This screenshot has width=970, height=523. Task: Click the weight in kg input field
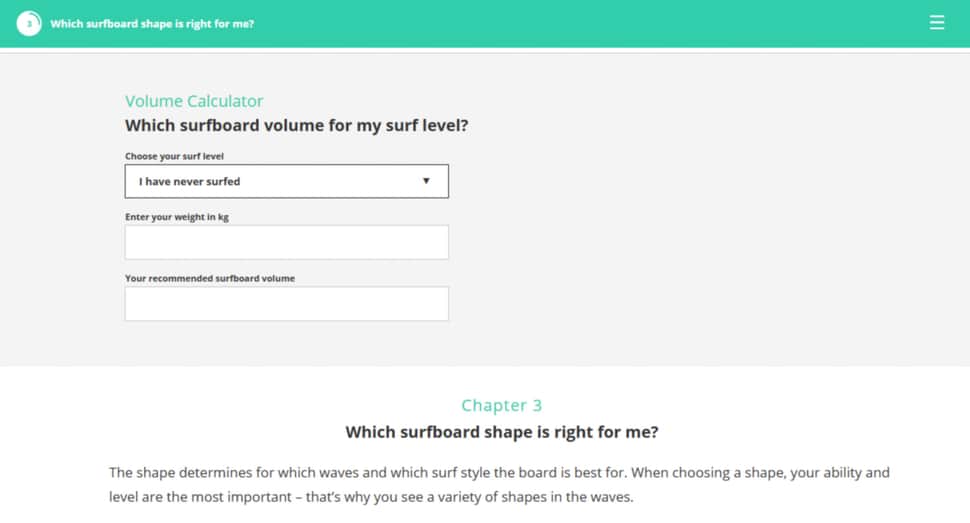click(286, 242)
